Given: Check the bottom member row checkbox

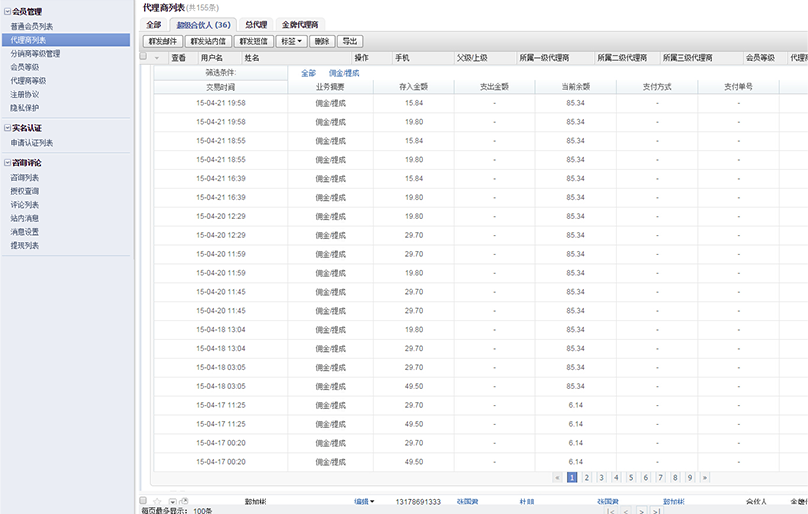Looking at the screenshot, I should click(x=143, y=501).
